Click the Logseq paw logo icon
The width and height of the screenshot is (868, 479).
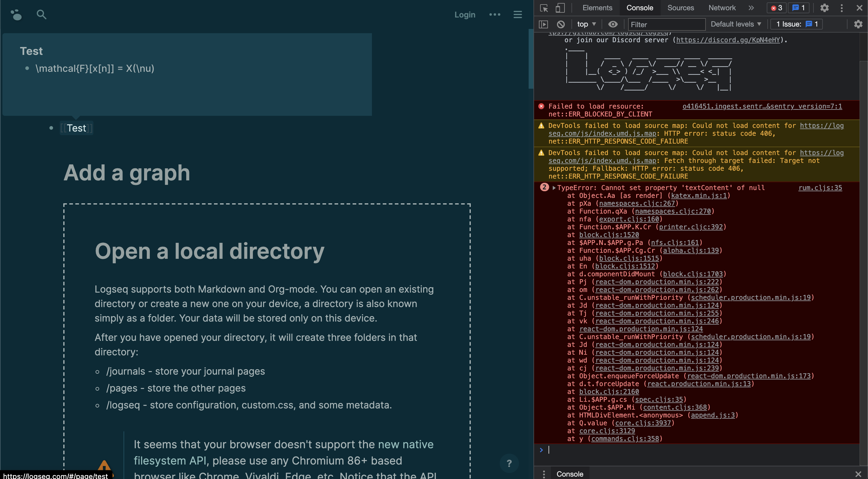16,15
